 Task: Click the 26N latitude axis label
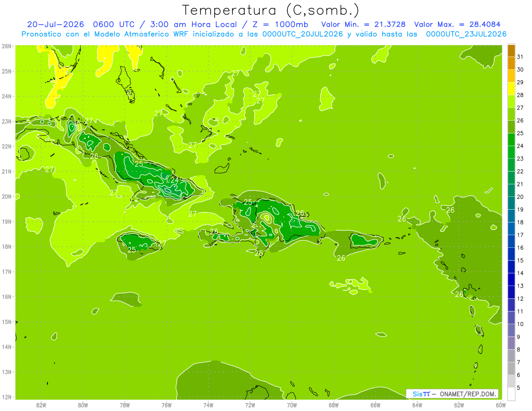(7, 46)
